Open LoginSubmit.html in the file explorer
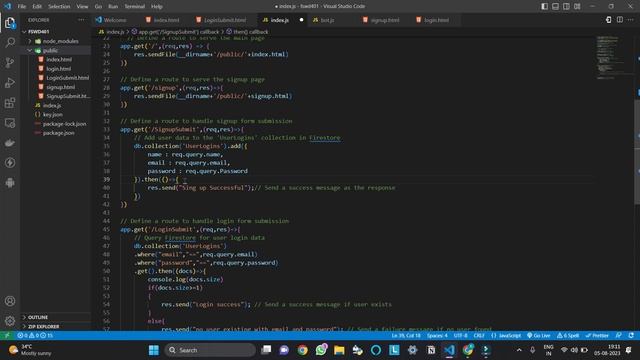The width and height of the screenshot is (640, 360). [x=67, y=78]
